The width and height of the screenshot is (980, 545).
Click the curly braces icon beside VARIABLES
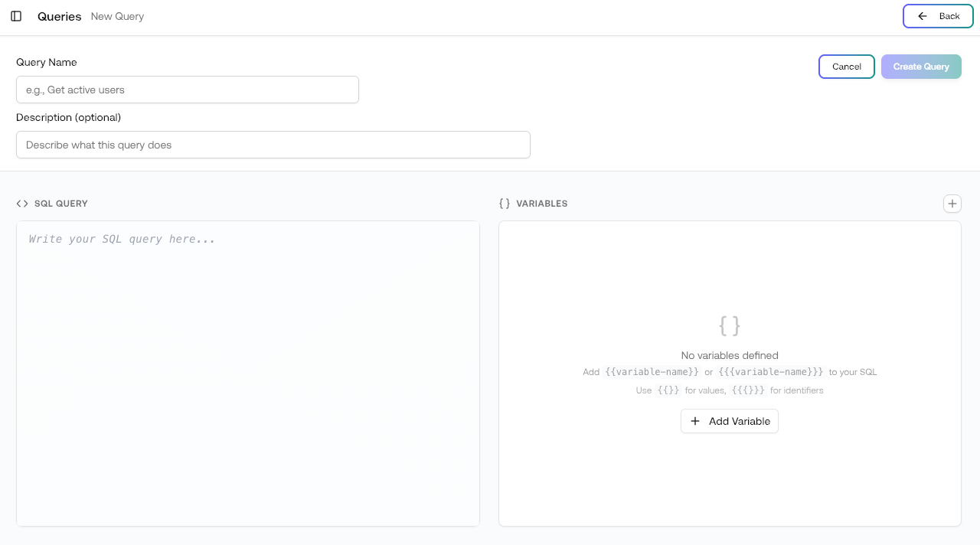point(505,204)
